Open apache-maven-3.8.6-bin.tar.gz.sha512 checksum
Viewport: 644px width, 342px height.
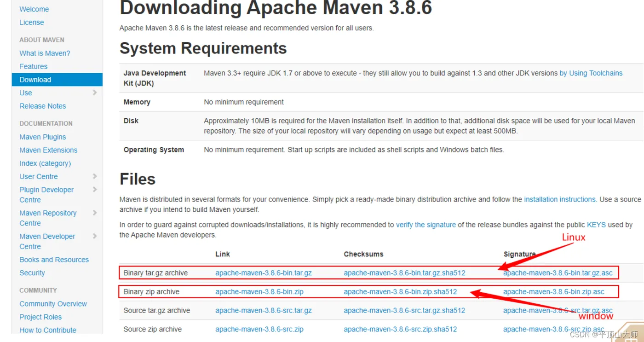[x=405, y=273]
